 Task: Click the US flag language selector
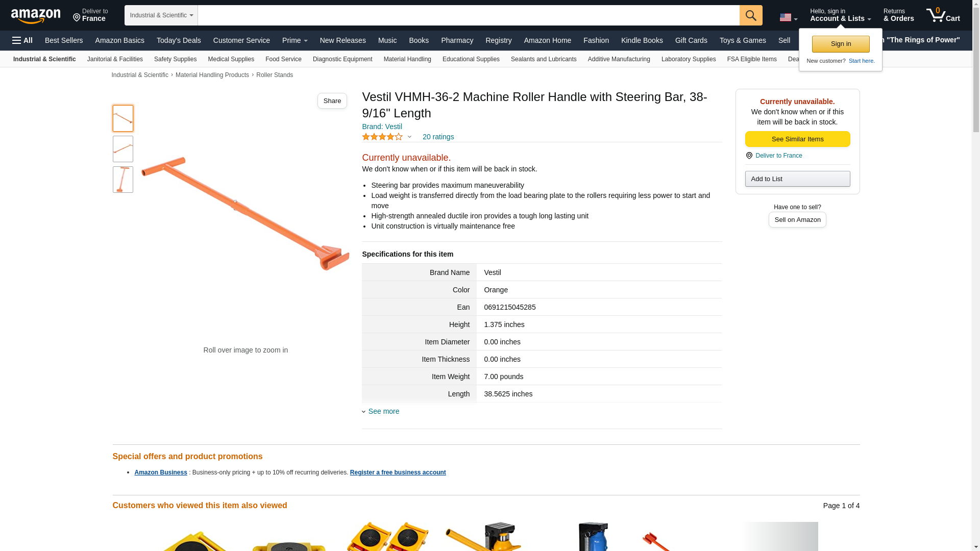(788, 17)
